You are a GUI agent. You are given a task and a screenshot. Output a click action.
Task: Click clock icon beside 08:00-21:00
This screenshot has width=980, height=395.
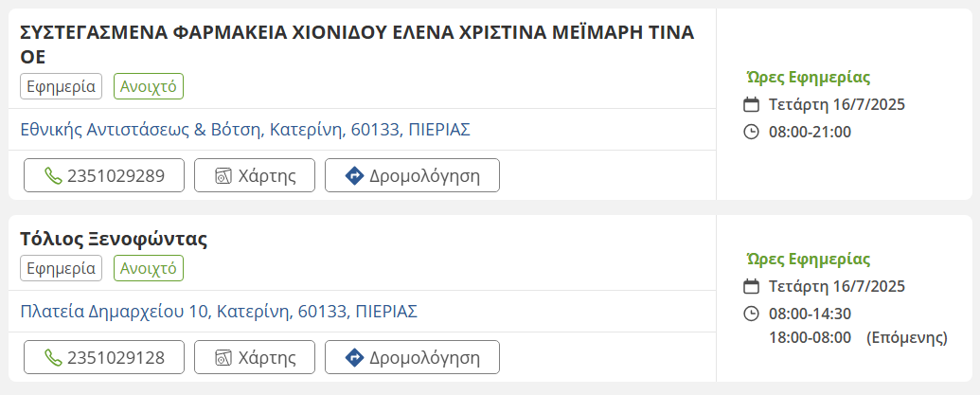point(752,132)
